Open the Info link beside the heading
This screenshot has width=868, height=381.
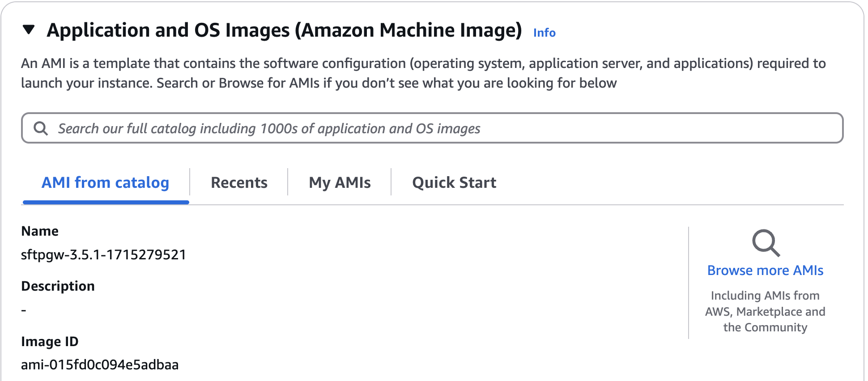(544, 33)
